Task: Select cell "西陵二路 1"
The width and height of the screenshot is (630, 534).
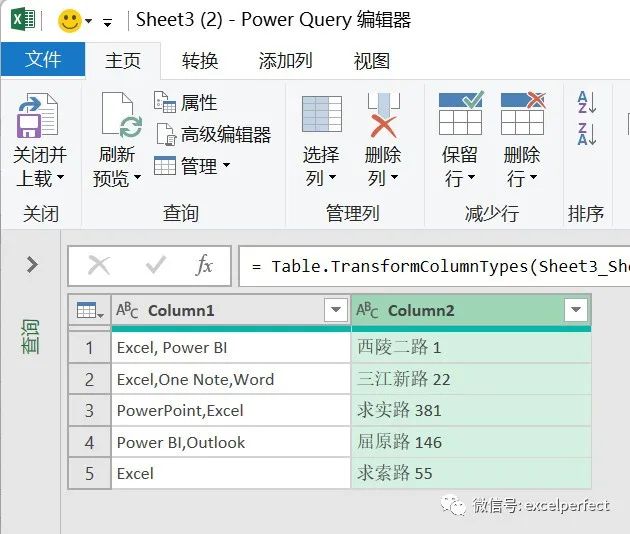Action: (x=471, y=348)
